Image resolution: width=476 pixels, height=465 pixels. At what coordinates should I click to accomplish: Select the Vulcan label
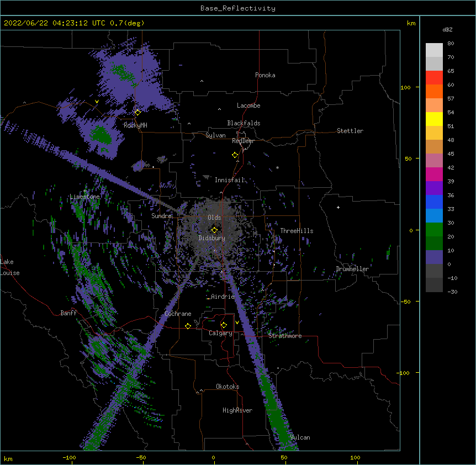(x=300, y=437)
